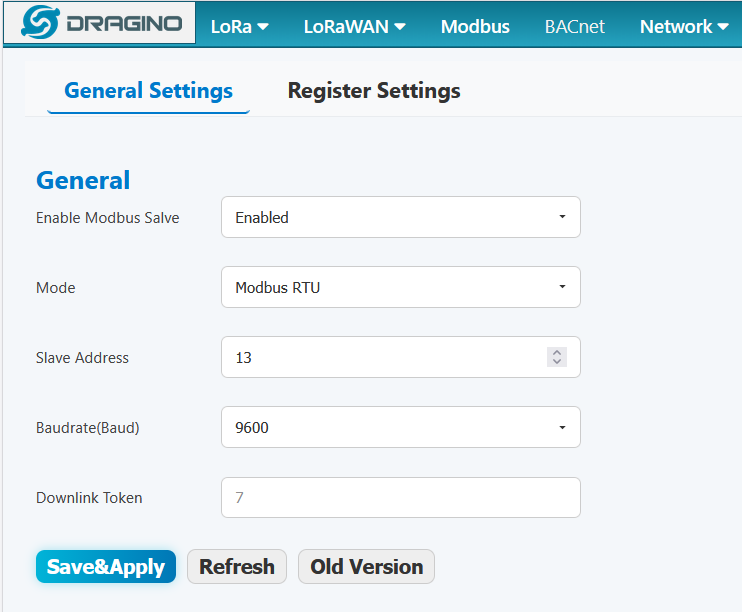Click the Baudrate(Baud) label

pyautogui.click(x=88, y=428)
